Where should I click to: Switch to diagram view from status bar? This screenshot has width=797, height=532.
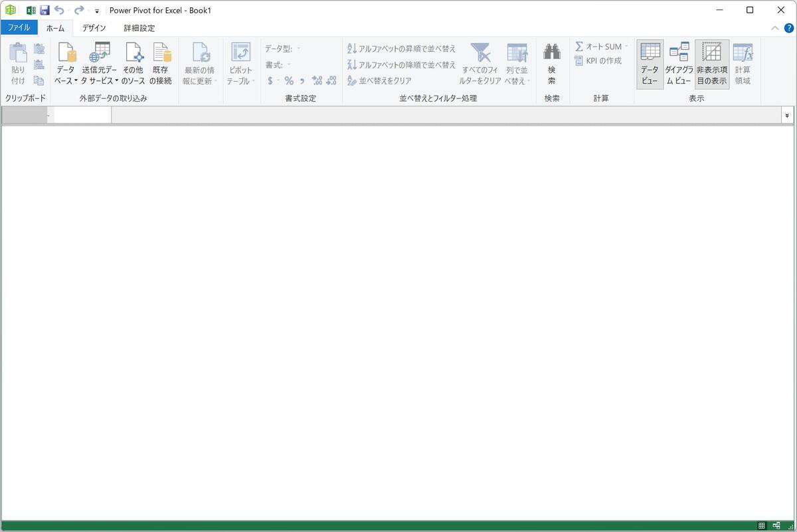click(776, 526)
